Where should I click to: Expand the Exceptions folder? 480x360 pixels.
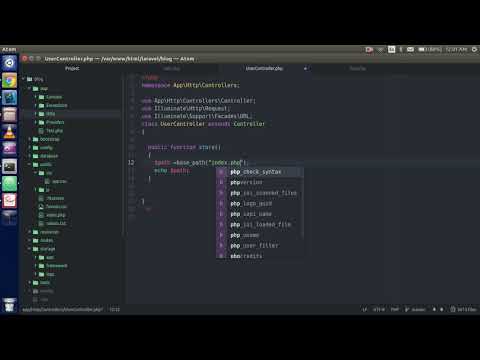pos(36,105)
